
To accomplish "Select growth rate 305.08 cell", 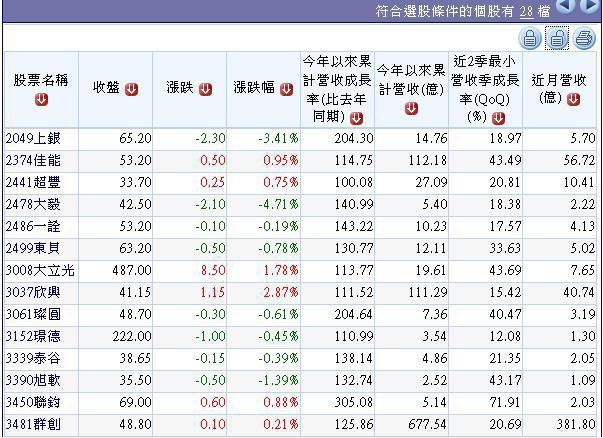I will tap(338, 403).
